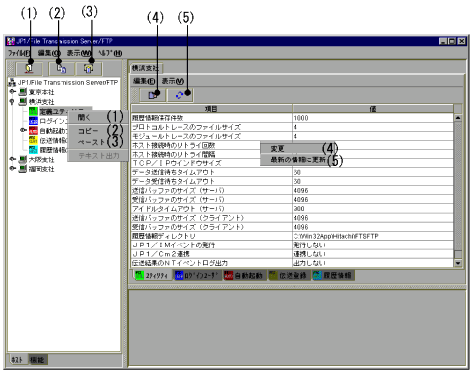Switch to the 横浜支社 tab
Image resolution: width=472 pixels, height=373 pixels.
146,68
